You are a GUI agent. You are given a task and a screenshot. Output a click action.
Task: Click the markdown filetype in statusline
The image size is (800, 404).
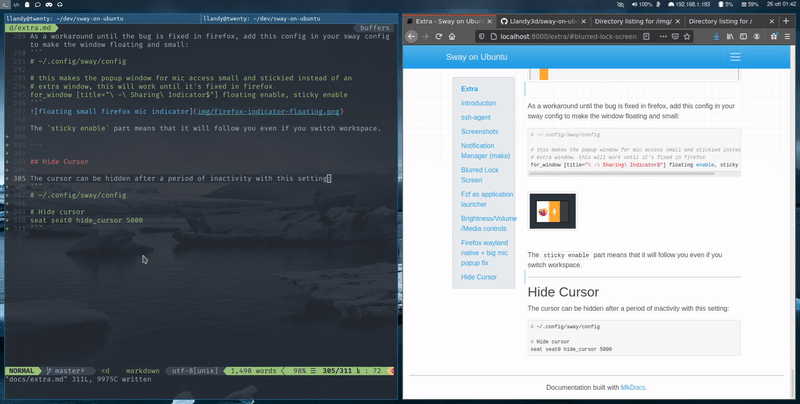click(x=142, y=371)
